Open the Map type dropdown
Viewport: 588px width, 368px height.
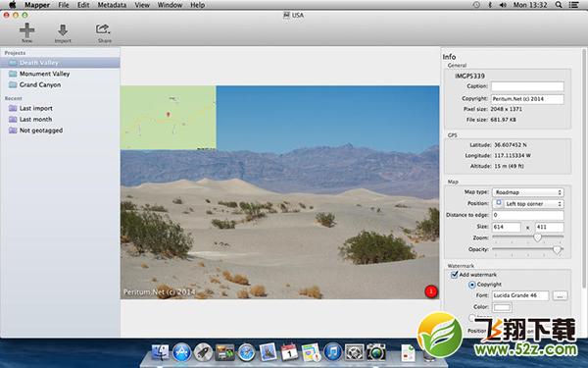tap(527, 192)
